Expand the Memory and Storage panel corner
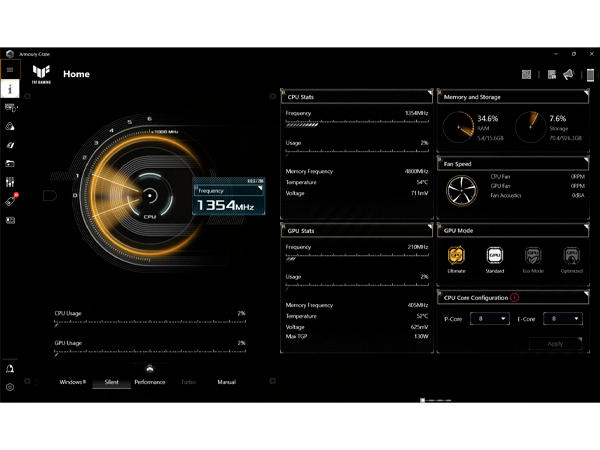Image resolution: width=600 pixels, height=450 pixels. pos(586,93)
